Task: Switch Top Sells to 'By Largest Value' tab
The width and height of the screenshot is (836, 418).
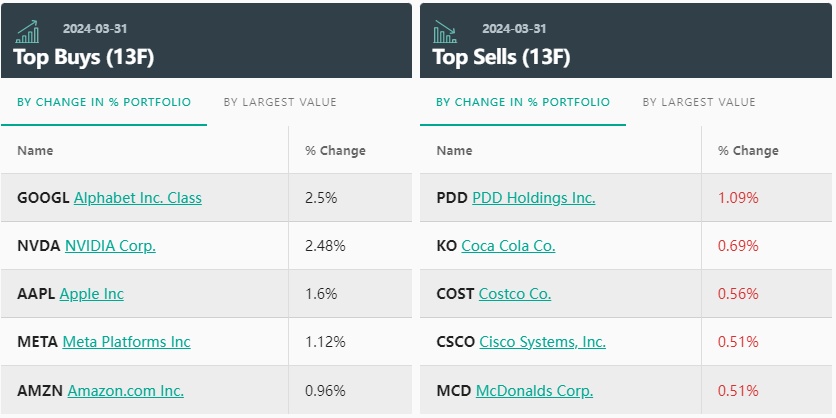Action: (699, 102)
